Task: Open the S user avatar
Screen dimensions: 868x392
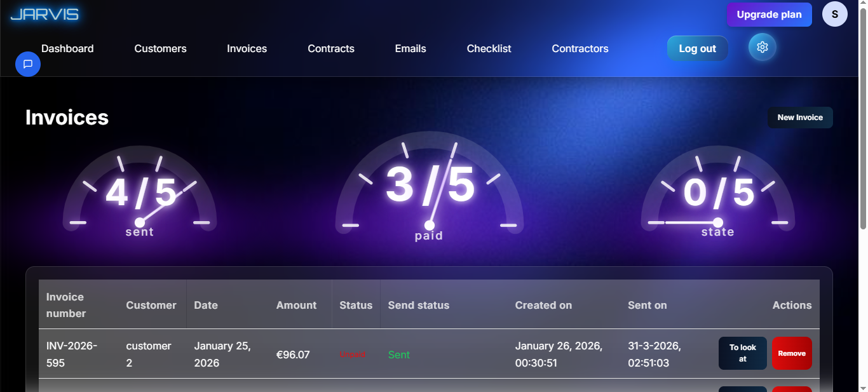Action: 834,14
